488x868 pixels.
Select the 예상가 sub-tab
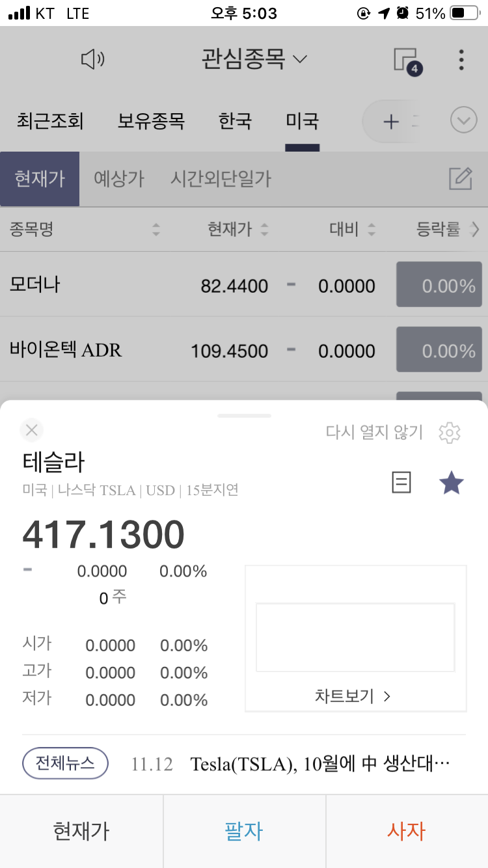click(x=119, y=179)
